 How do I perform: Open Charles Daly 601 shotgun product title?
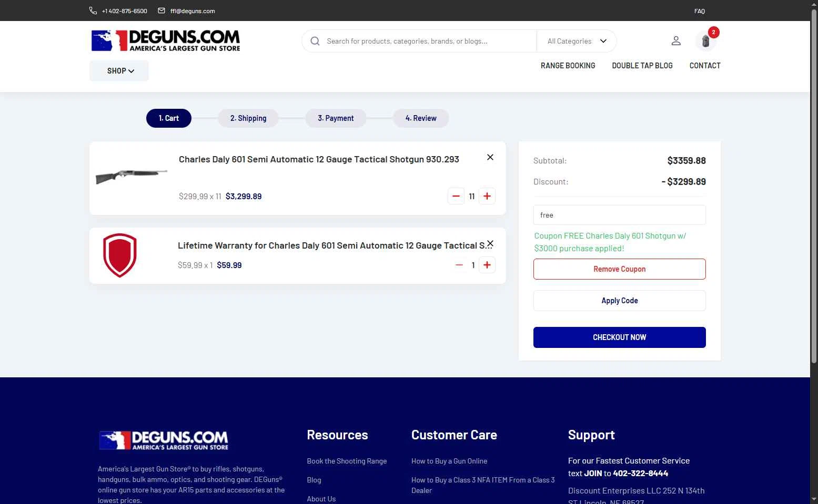[319, 159]
